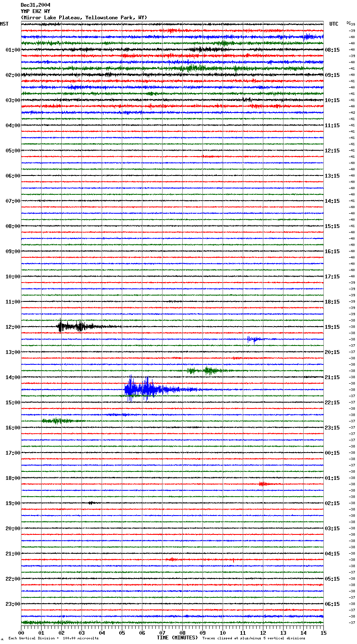Pick the 20:00 MST time label
Viewport: 357px width, 644px height.
tap(13, 529)
